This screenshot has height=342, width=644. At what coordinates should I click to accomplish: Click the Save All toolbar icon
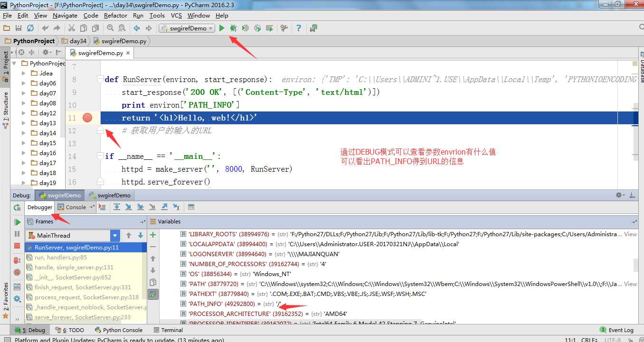coord(19,28)
